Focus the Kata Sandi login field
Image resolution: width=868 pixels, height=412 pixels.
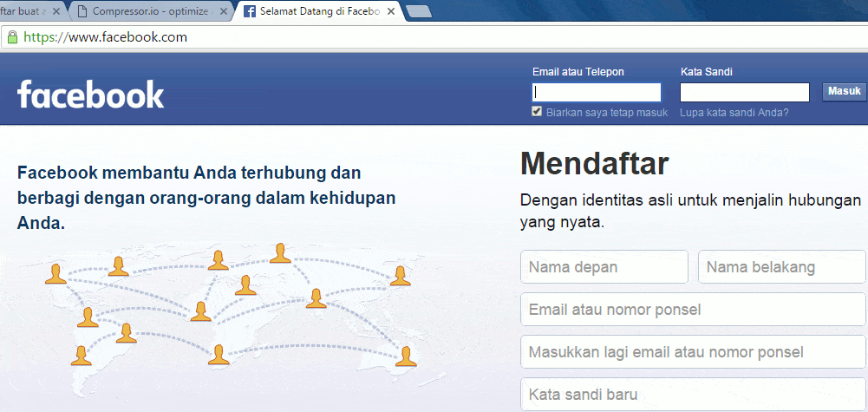(745, 93)
